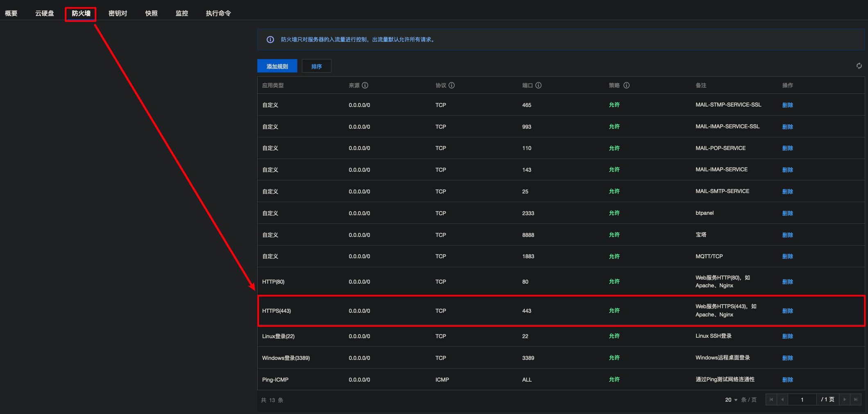This screenshot has width=868, height=414.
Task: Delete the btpanel rule on port 2333
Action: pyautogui.click(x=788, y=214)
